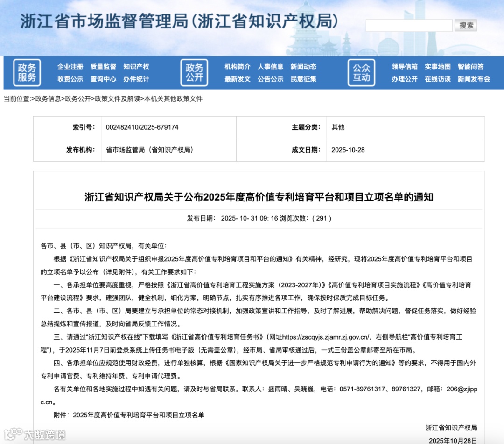Go to 人事信息 page

(x=270, y=67)
